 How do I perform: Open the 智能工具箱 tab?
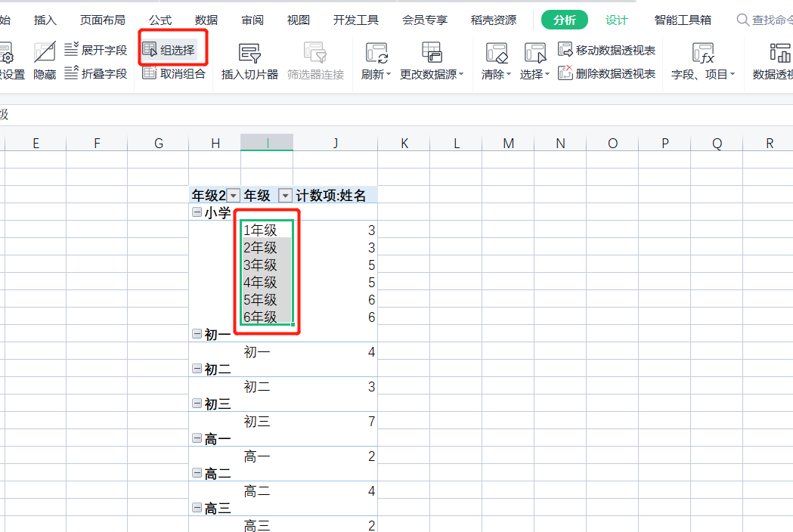683,20
